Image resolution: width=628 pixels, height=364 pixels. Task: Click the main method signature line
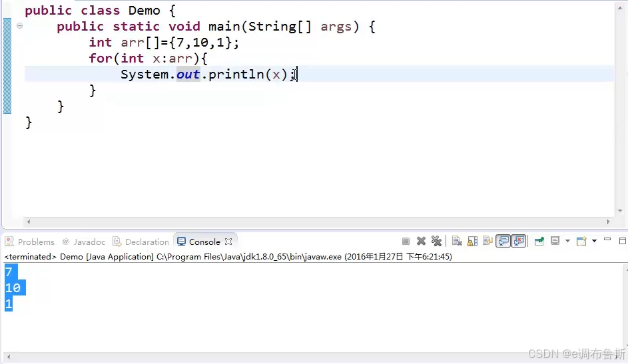click(216, 27)
